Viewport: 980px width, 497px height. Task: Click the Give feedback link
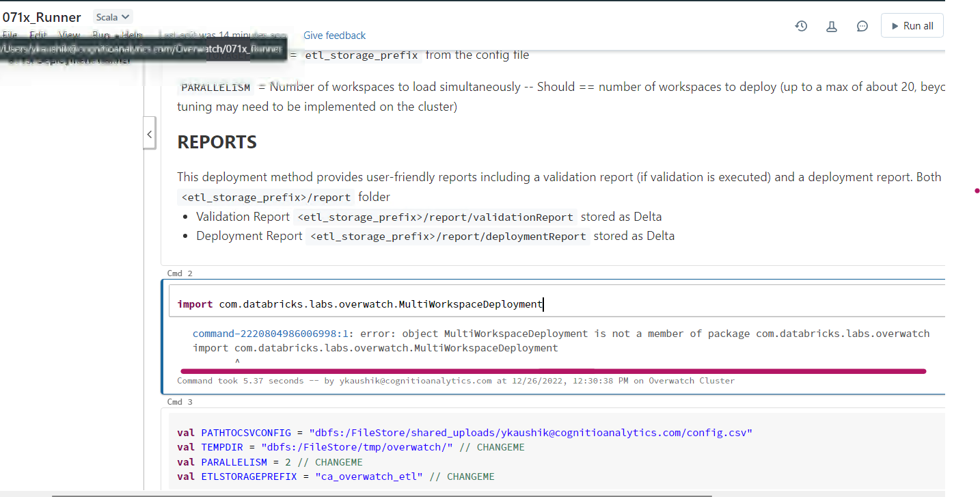coord(334,35)
